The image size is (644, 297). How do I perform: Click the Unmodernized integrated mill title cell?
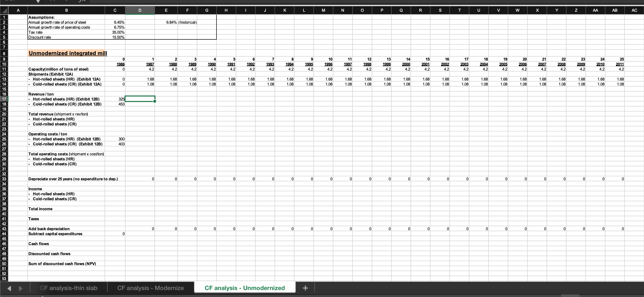68,53
